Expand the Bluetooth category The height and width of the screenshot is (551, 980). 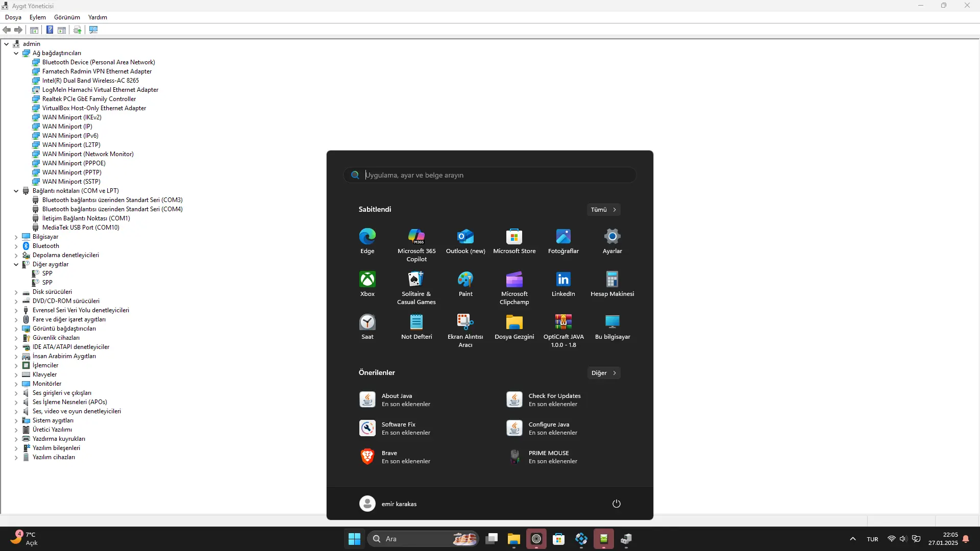coord(16,246)
